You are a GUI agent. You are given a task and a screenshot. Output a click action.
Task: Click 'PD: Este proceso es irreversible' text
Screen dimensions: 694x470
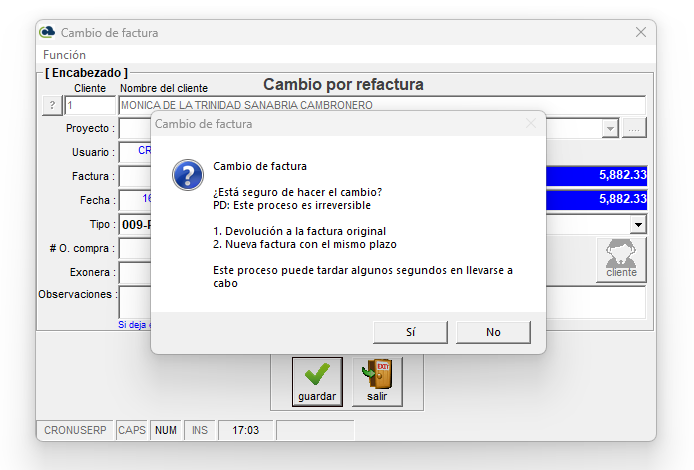coord(292,205)
